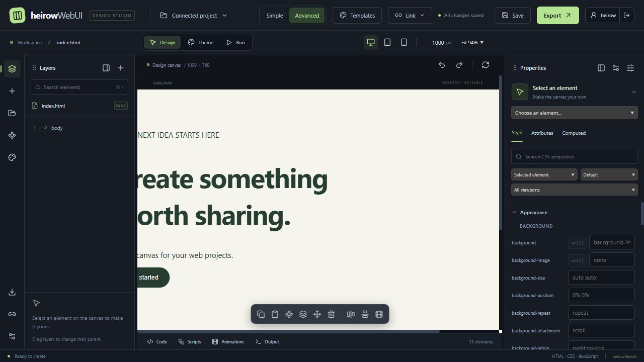
Task: Open the Selected element dropdown
Action: 544,174
